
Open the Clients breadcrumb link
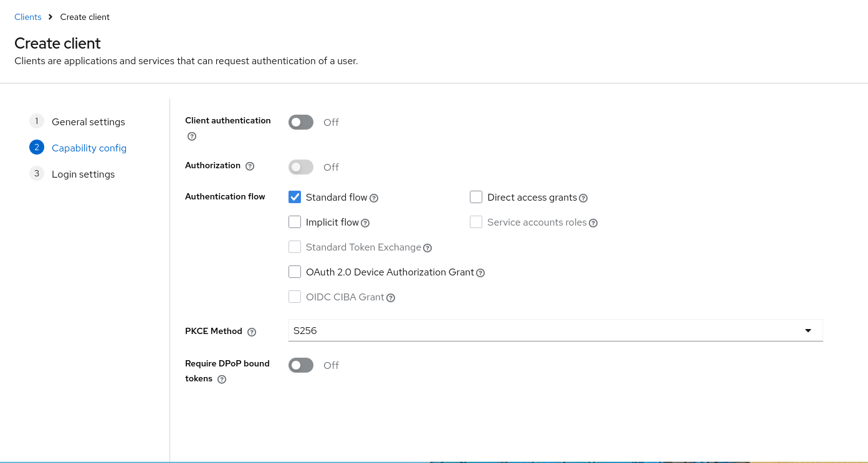click(27, 17)
